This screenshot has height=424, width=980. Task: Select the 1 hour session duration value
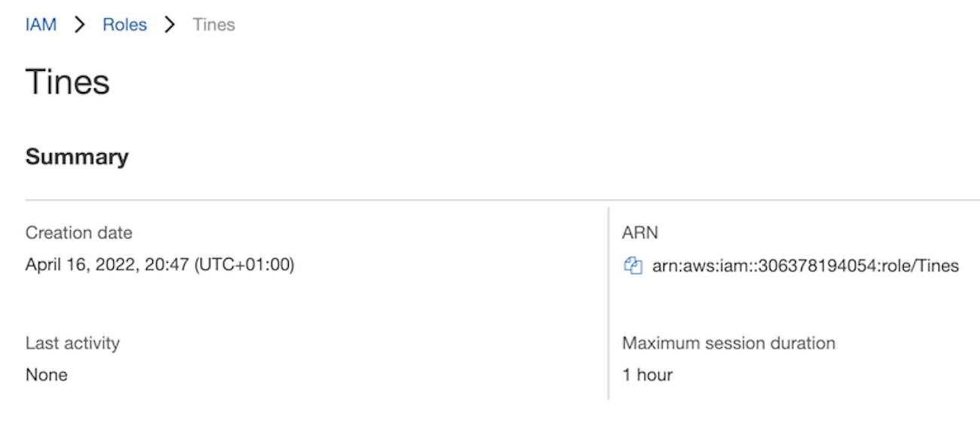(647, 375)
